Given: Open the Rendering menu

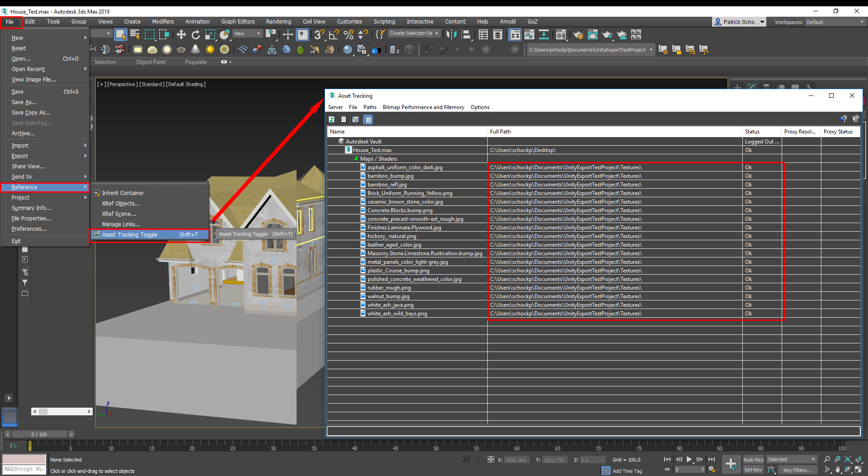Looking at the screenshot, I should tap(278, 22).
